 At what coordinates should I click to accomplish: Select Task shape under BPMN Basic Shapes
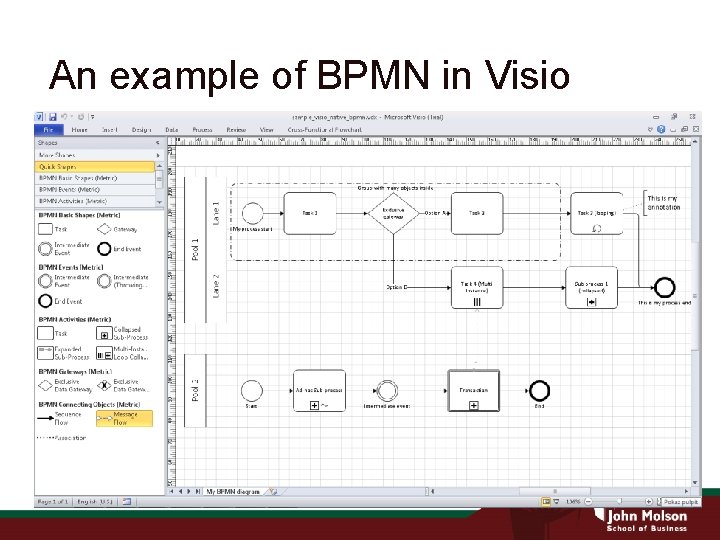pos(52,229)
